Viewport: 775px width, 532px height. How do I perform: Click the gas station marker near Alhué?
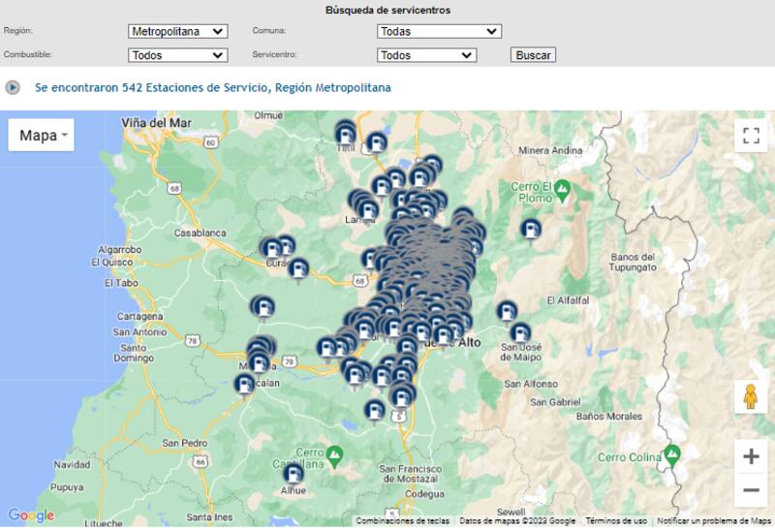293,474
